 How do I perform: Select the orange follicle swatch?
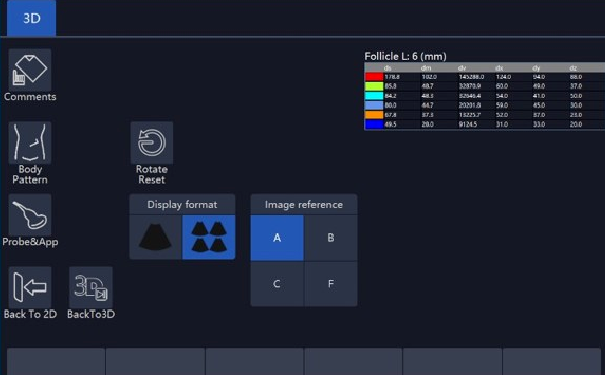click(374, 115)
